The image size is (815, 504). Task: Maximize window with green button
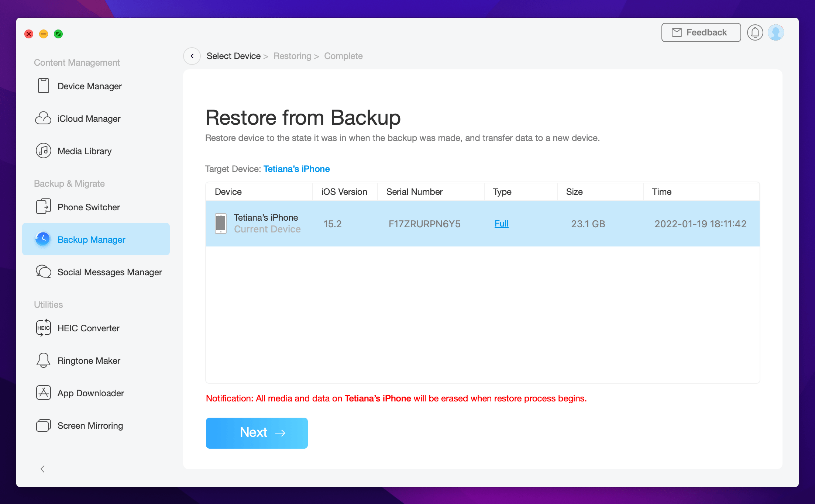click(x=58, y=34)
